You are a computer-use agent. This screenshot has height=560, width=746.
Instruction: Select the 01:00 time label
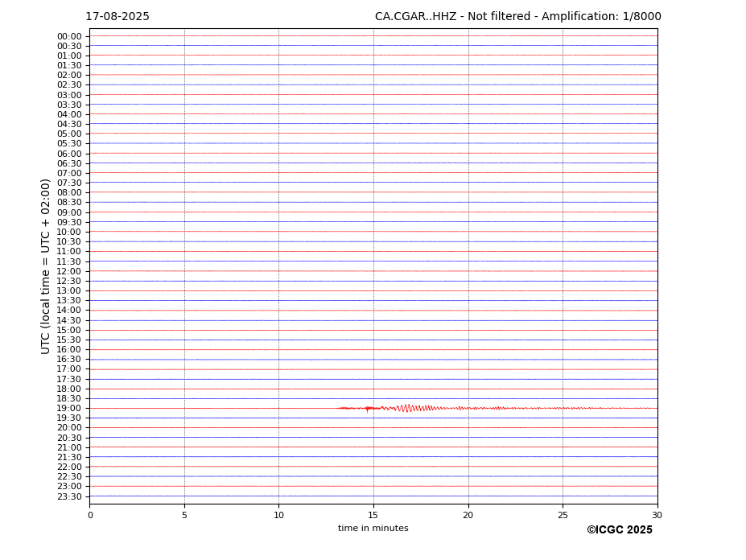pos(69,56)
